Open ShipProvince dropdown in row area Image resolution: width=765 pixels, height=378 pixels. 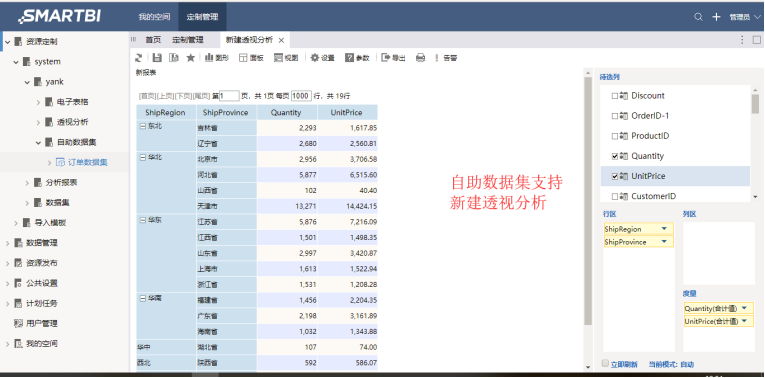coord(664,242)
